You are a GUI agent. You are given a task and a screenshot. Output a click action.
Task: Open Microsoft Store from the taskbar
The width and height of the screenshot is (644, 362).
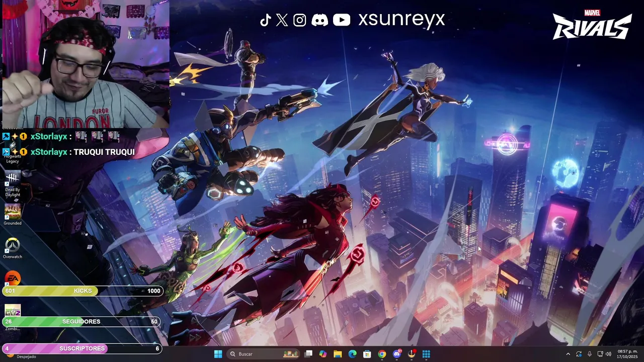point(367,354)
